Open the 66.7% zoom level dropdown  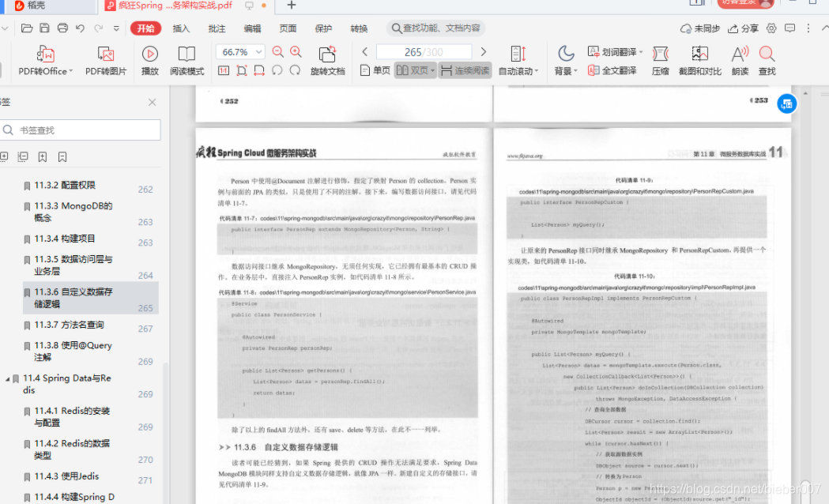click(x=240, y=52)
